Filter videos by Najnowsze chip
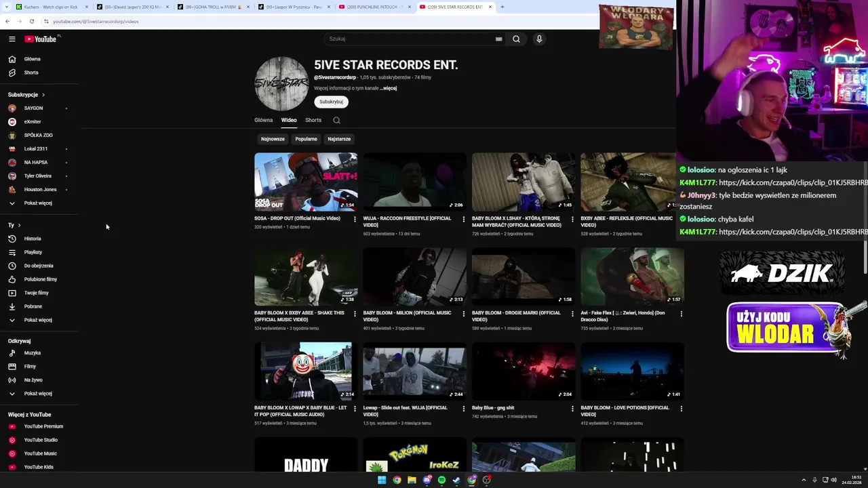Image resolution: width=868 pixels, height=488 pixels. pos(273,139)
